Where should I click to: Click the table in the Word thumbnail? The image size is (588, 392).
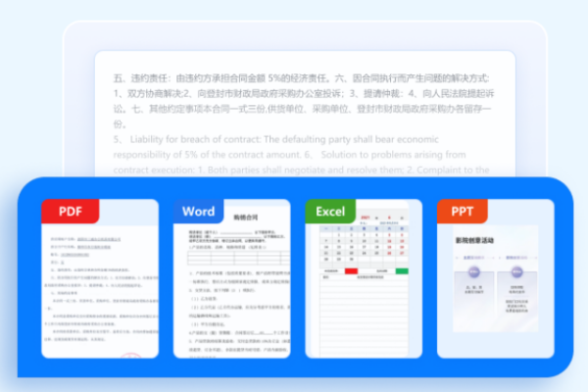coord(238,258)
